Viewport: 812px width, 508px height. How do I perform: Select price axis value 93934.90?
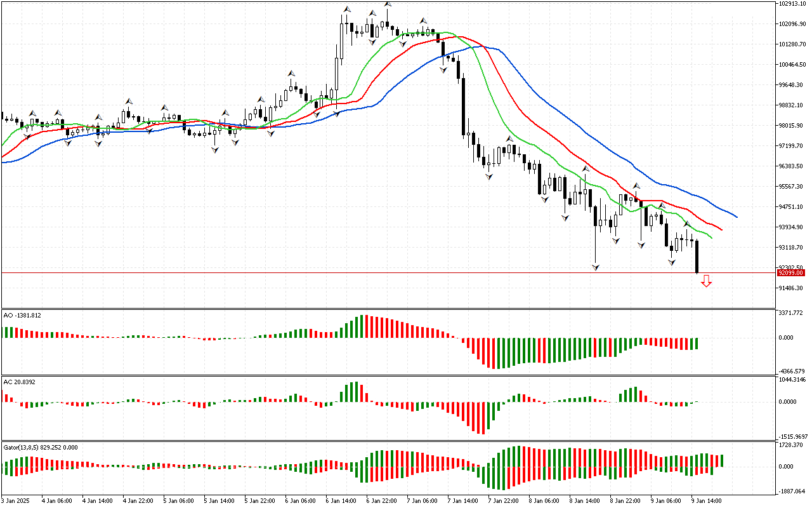pos(791,227)
